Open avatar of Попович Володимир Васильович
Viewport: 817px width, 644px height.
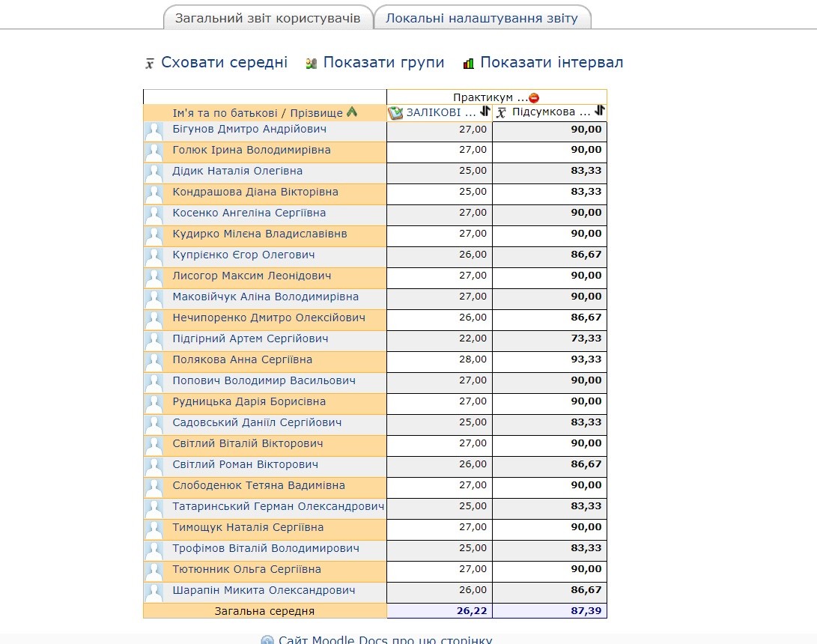154,382
